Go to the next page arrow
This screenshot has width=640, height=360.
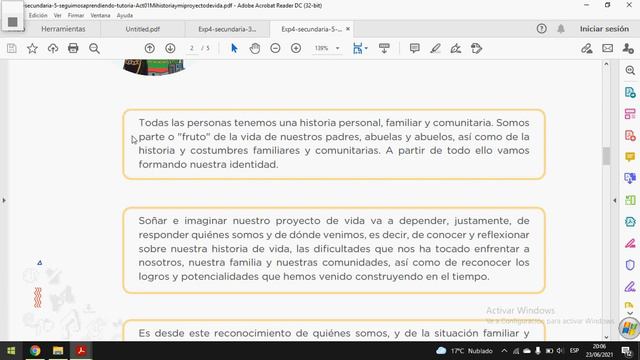pyautogui.click(x=170, y=48)
